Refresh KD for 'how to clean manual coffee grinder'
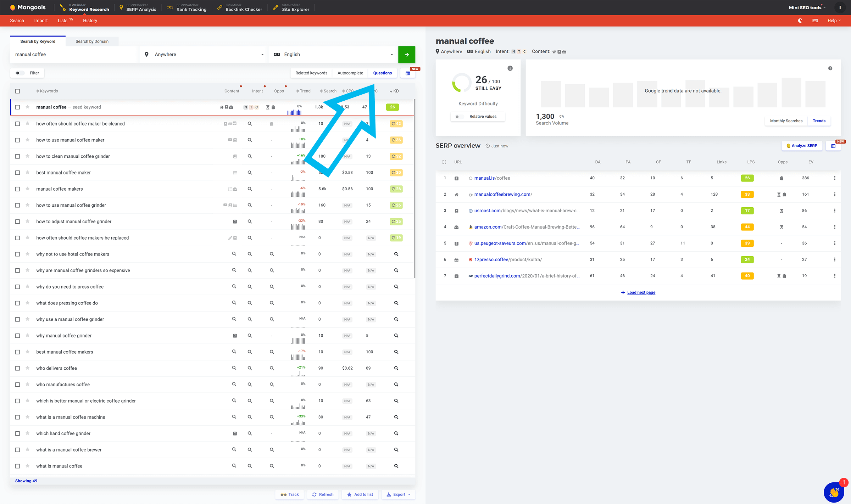851x504 pixels. (396, 156)
